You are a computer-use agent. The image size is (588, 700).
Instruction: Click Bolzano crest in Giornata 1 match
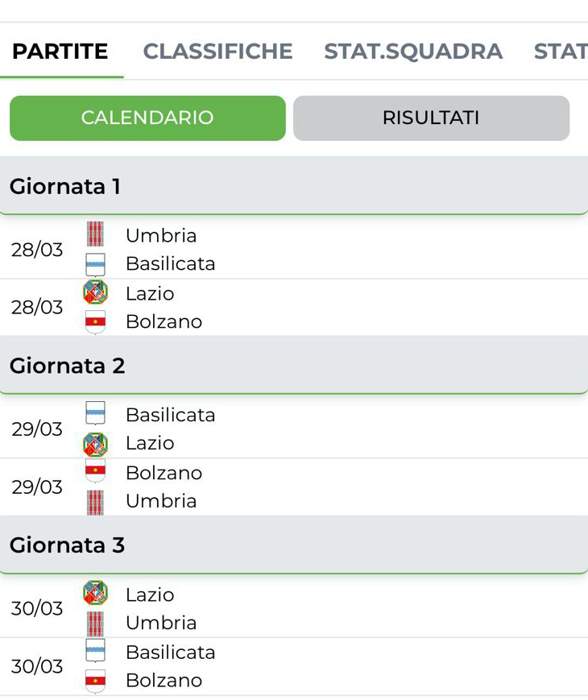tap(95, 322)
